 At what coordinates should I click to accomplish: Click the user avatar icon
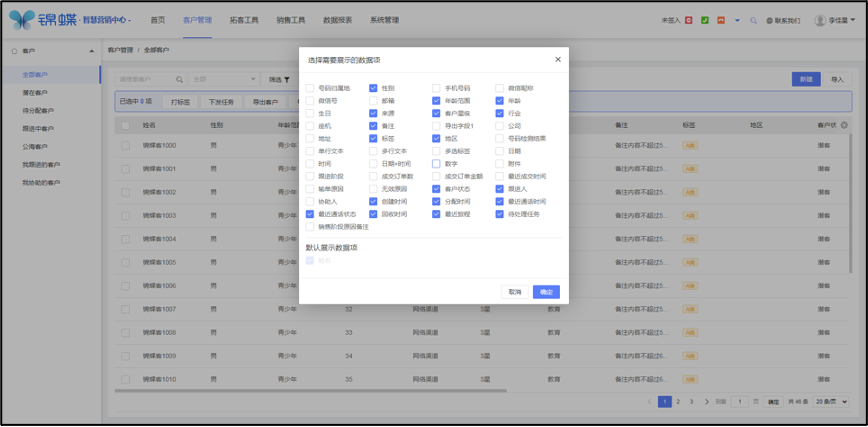click(x=820, y=20)
